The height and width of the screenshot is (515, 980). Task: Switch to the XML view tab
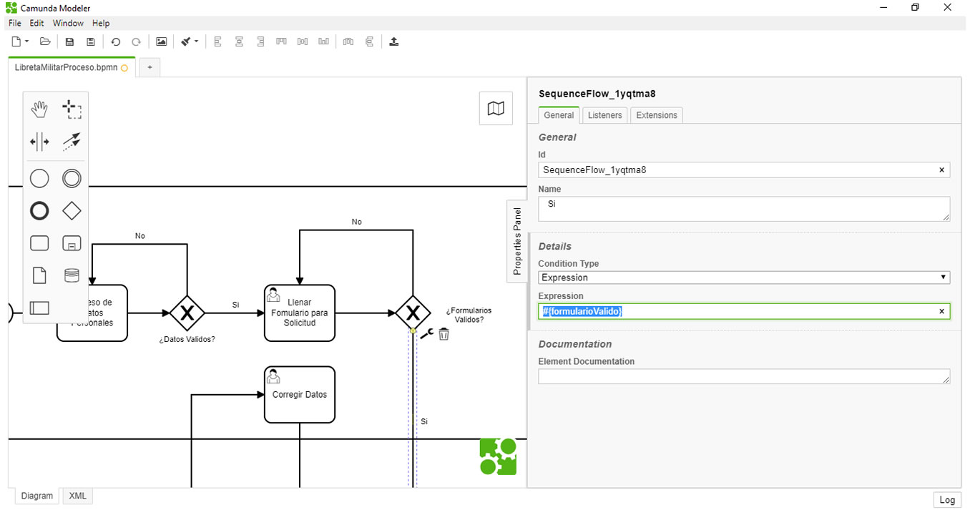coord(77,496)
